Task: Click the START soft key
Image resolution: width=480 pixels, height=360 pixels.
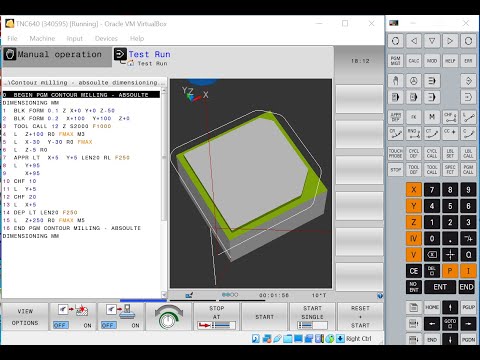Action: point(265,317)
